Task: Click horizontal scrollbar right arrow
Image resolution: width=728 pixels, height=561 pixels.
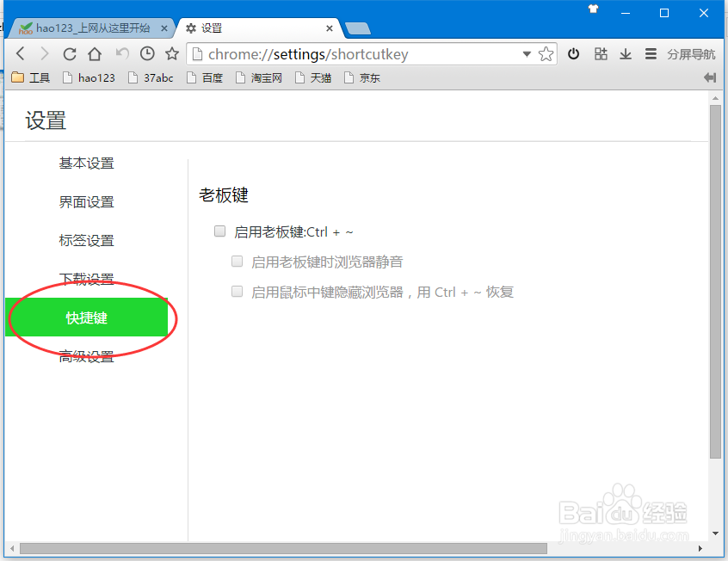Action: pos(700,548)
